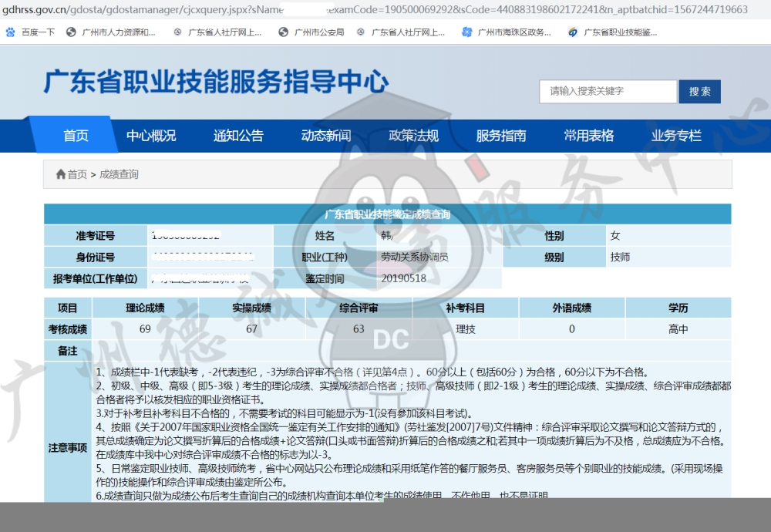Open the 政策法规 menu item
771x532 pixels.
(413, 136)
